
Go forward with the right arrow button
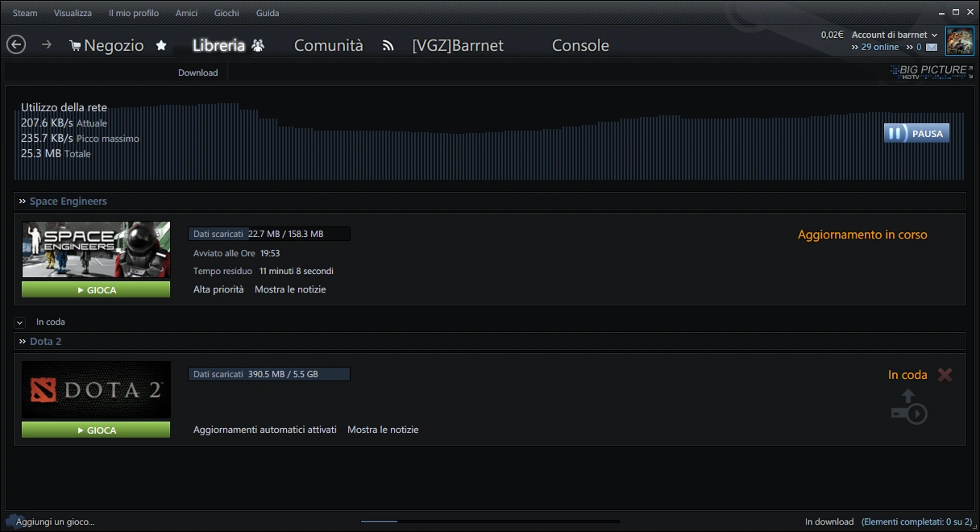[47, 45]
